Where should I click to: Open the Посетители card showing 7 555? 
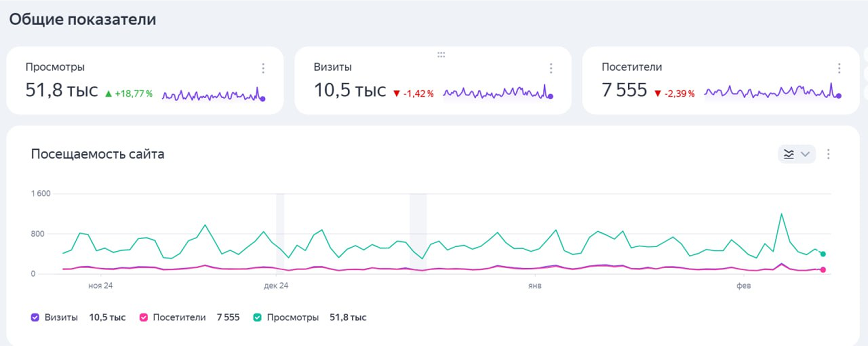coord(721,80)
